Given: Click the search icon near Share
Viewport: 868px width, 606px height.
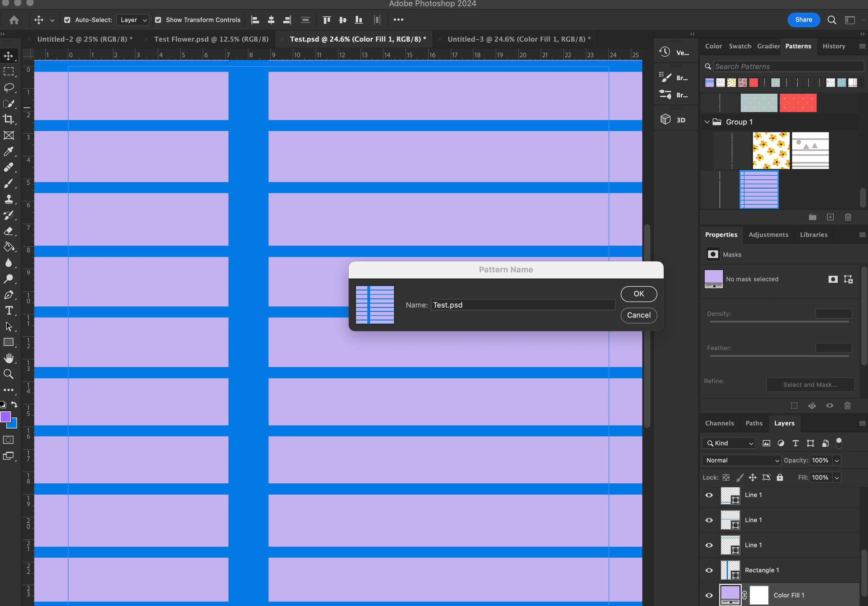Looking at the screenshot, I should click(832, 20).
